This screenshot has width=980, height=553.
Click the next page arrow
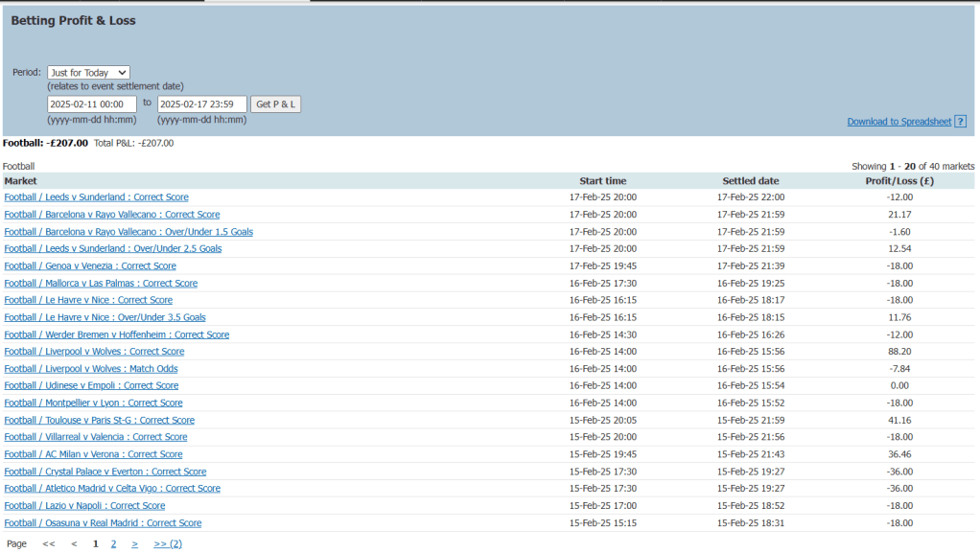(135, 543)
